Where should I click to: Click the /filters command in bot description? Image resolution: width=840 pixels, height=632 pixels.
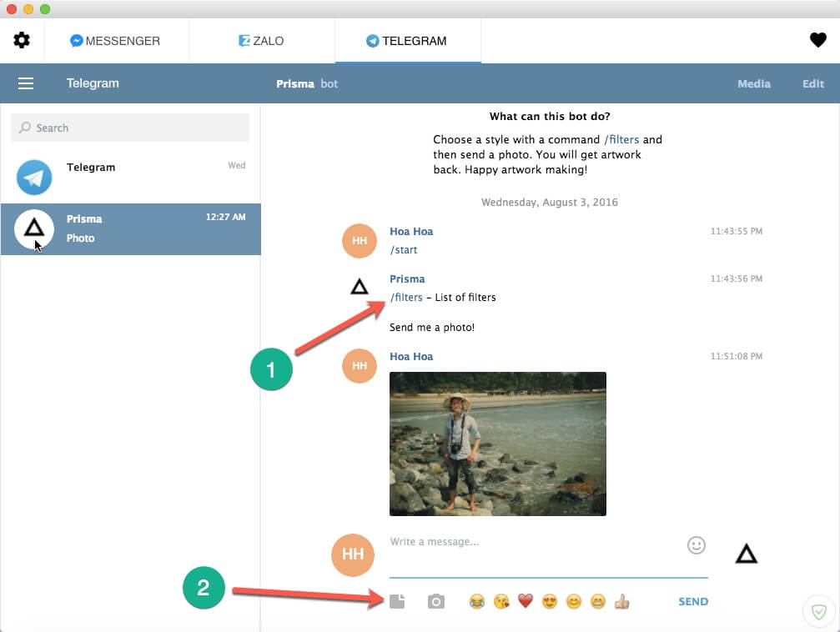pos(621,139)
